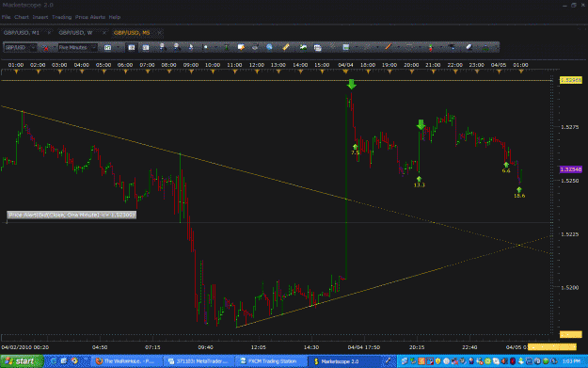Click the green down arrow near 20:15
Image resolution: width=588 pixels, height=368 pixels.
(x=421, y=125)
